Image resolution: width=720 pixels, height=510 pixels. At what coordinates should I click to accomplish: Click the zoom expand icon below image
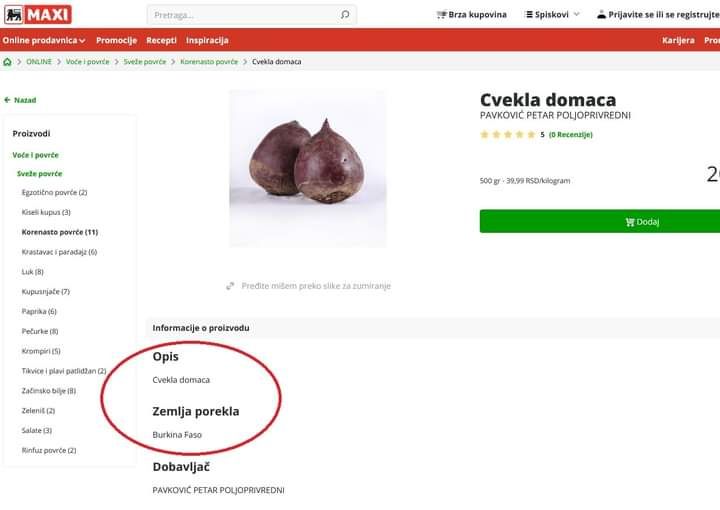(230, 286)
